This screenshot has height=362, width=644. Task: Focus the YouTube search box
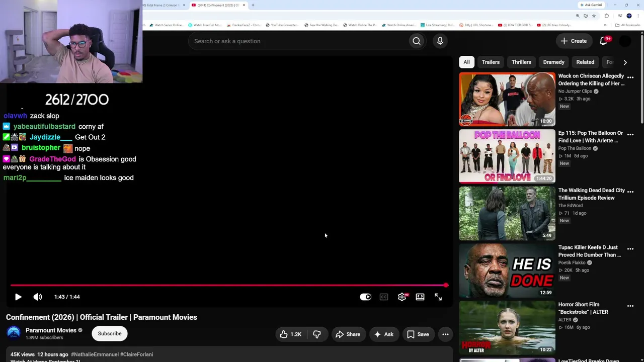pos(299,41)
